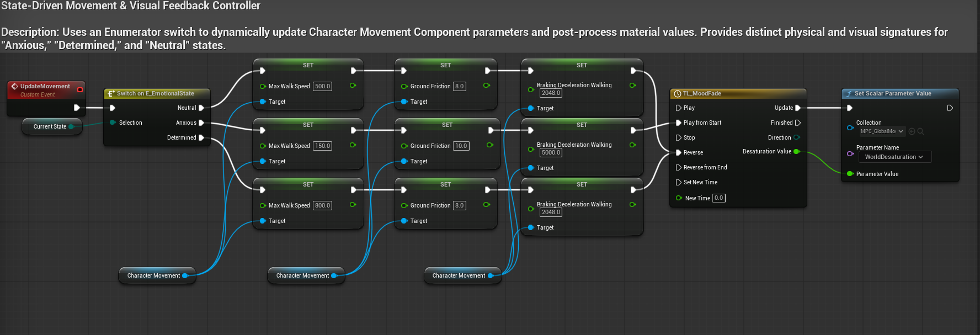Click the Direction output pin
This screenshot has width=980, height=335.
797,137
